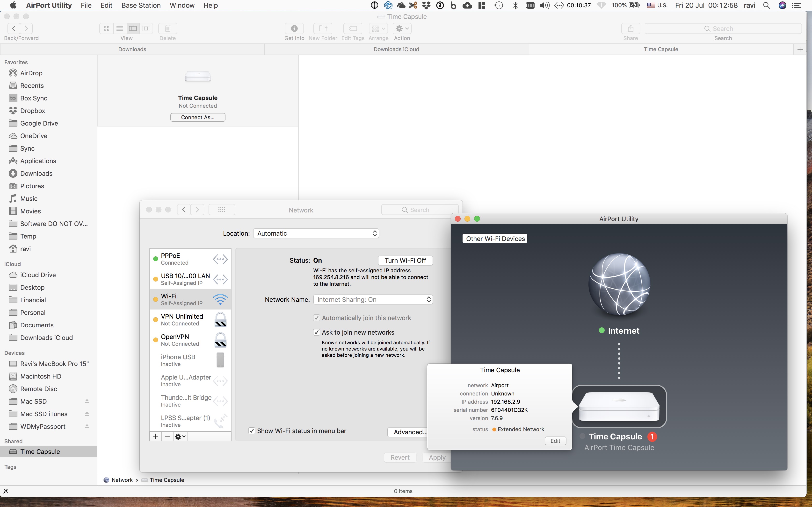The width and height of the screenshot is (812, 507).
Task: Click the Connect As... button
Action: click(198, 117)
